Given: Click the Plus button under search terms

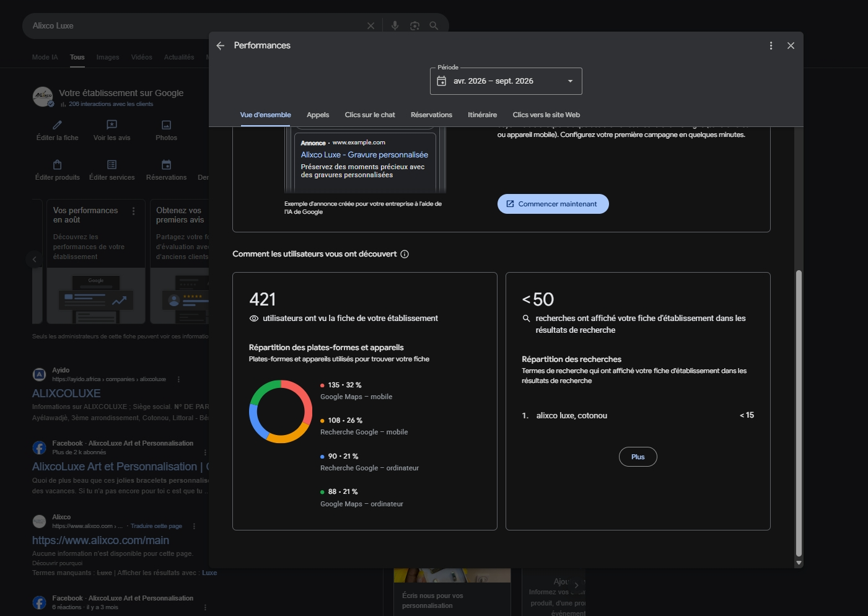Looking at the screenshot, I should tap(638, 457).
